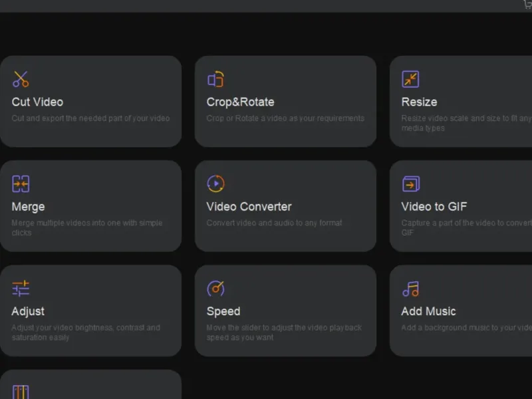The image size is (532, 399).
Task: Open the Merge tool label
Action: (28, 206)
